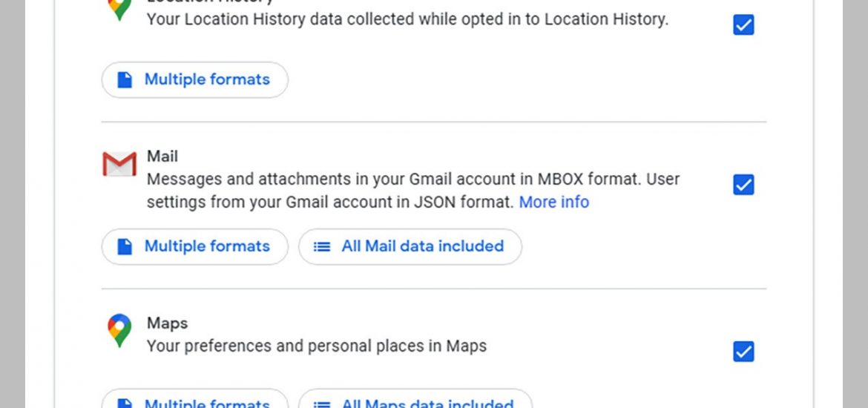Viewport: 868px width, 408px height.
Task: Click the file icon in Location History's formats button
Action: coord(125,79)
